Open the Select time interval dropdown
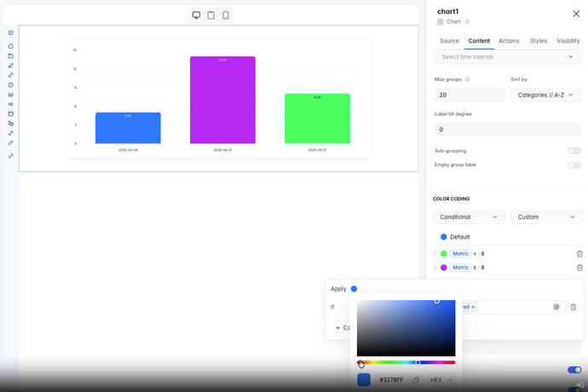 click(508, 57)
